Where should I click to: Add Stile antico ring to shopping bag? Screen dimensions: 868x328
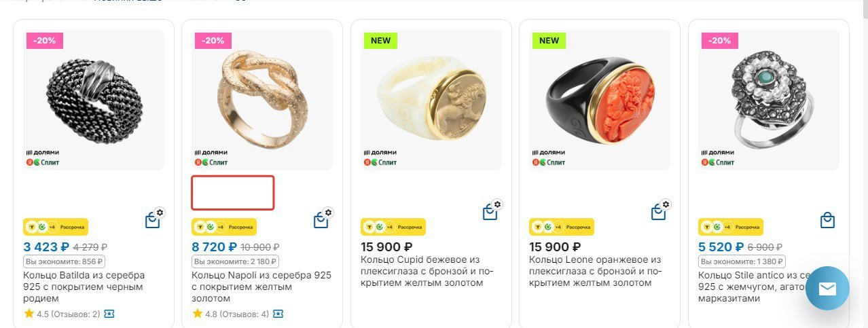click(x=827, y=221)
